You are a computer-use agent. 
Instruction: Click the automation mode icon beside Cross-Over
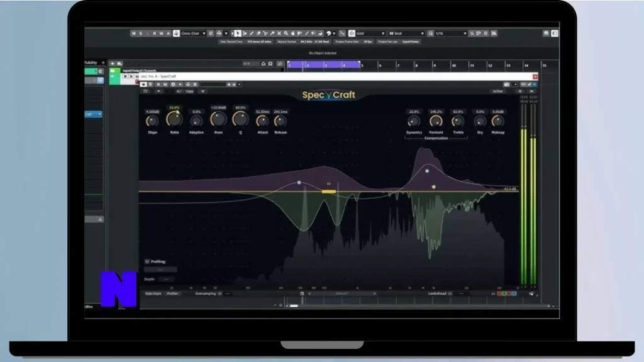point(176,33)
